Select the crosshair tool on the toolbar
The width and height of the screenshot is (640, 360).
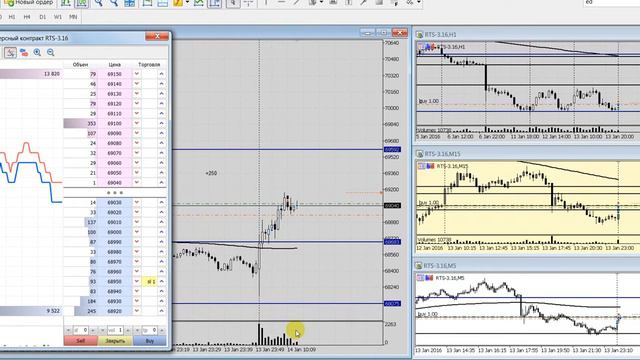pos(248,3)
